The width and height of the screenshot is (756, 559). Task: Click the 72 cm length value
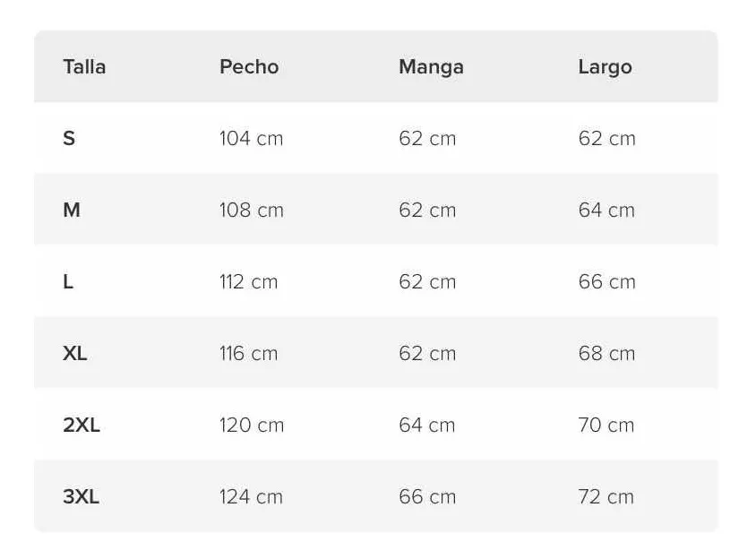pos(606,496)
